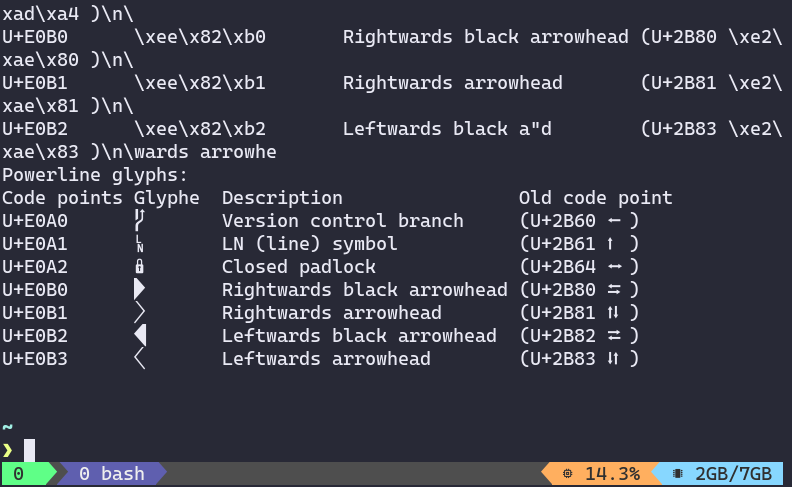
Task: Click the 'Old code point' column header
Action: click(595, 198)
